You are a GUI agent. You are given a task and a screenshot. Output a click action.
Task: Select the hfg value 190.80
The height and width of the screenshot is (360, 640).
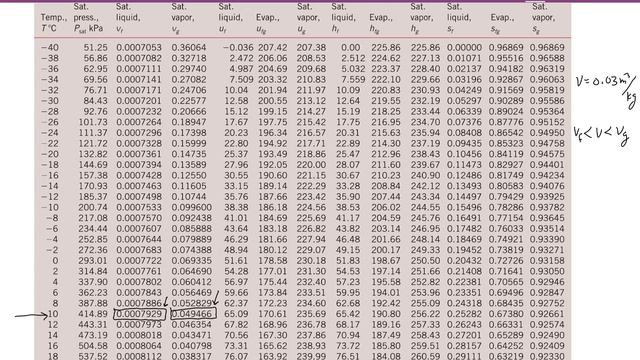pyautogui.click(x=386, y=314)
